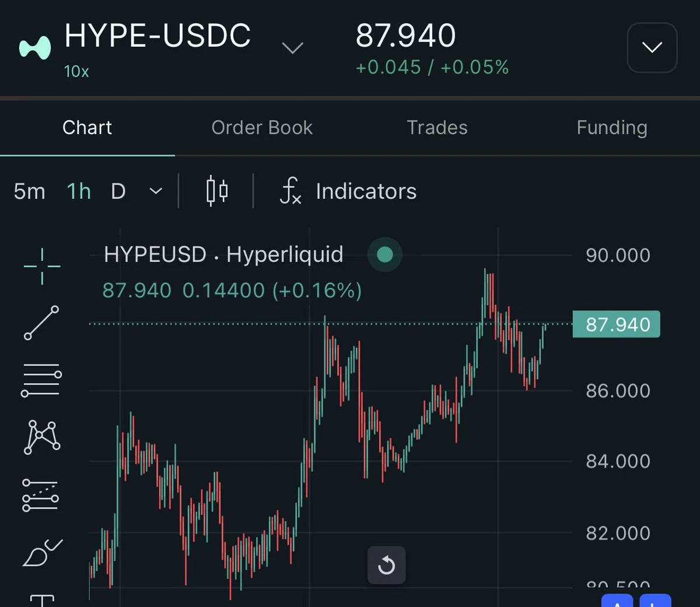Click the 86.000 price axis label
The height and width of the screenshot is (607, 700).
point(618,391)
